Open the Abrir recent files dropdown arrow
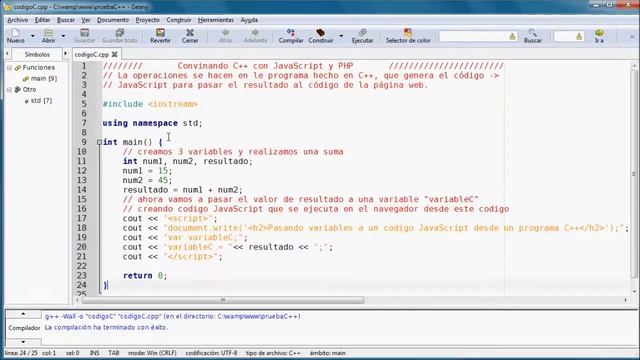Image resolution: width=640 pixels, height=360 pixels. (63, 36)
